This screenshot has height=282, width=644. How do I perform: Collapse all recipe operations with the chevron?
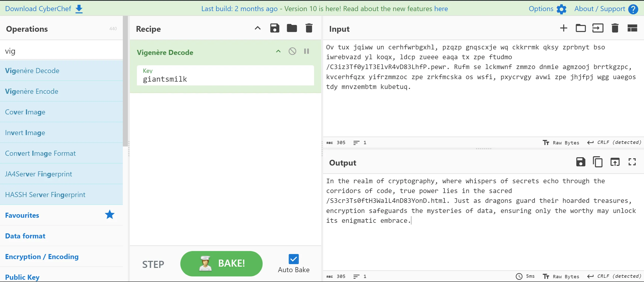point(257,28)
